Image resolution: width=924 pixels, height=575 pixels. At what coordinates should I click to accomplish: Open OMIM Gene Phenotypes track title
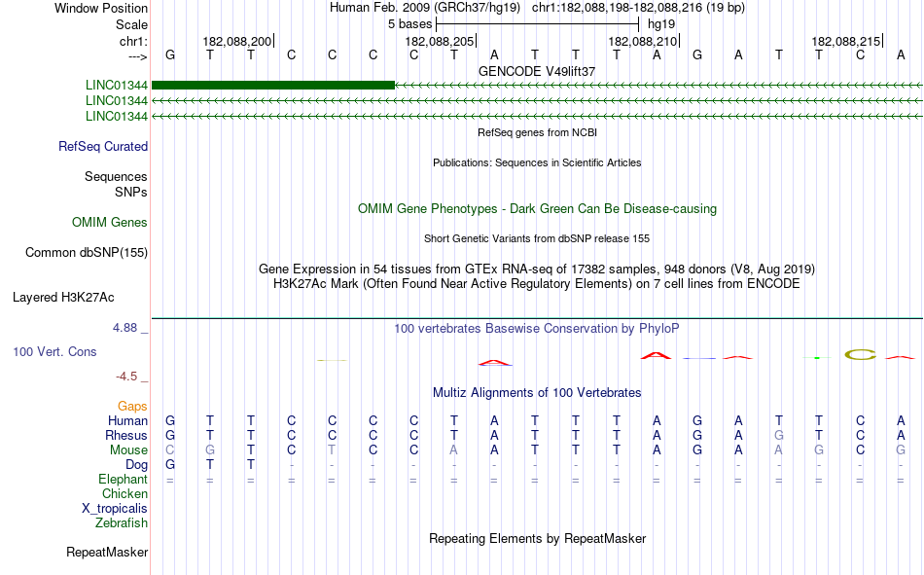click(537, 209)
